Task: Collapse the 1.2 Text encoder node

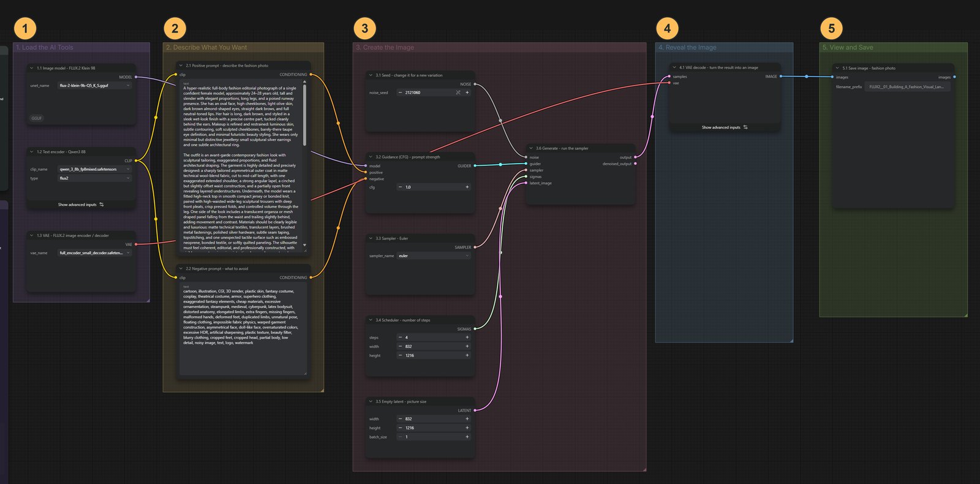Action: pos(32,151)
